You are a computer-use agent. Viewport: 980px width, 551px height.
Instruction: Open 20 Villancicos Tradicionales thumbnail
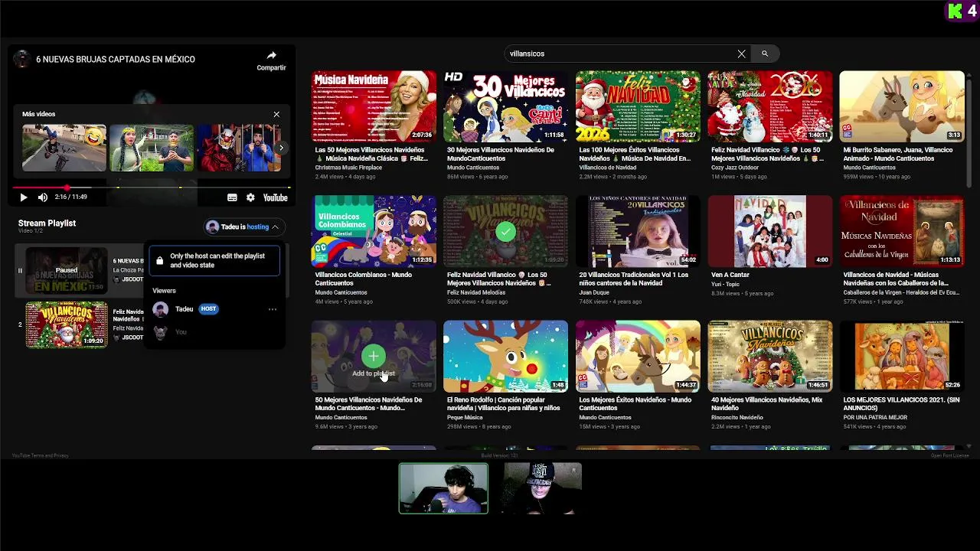click(638, 231)
